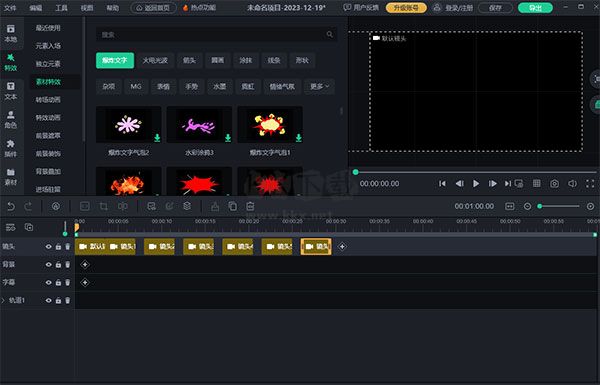600x385 pixels.
Task: Click the split clip icon
Action: tap(123, 207)
